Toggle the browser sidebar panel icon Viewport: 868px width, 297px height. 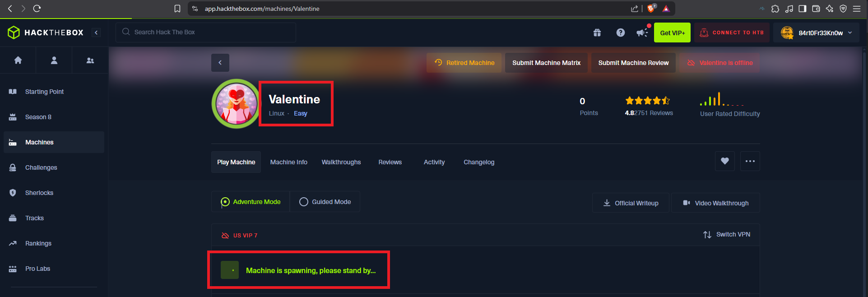coord(803,9)
